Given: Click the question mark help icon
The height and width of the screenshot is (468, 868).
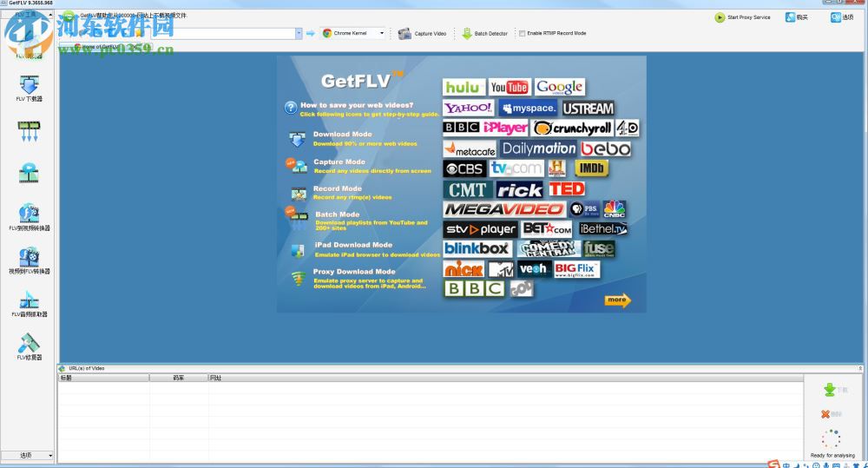Looking at the screenshot, I should [x=291, y=108].
